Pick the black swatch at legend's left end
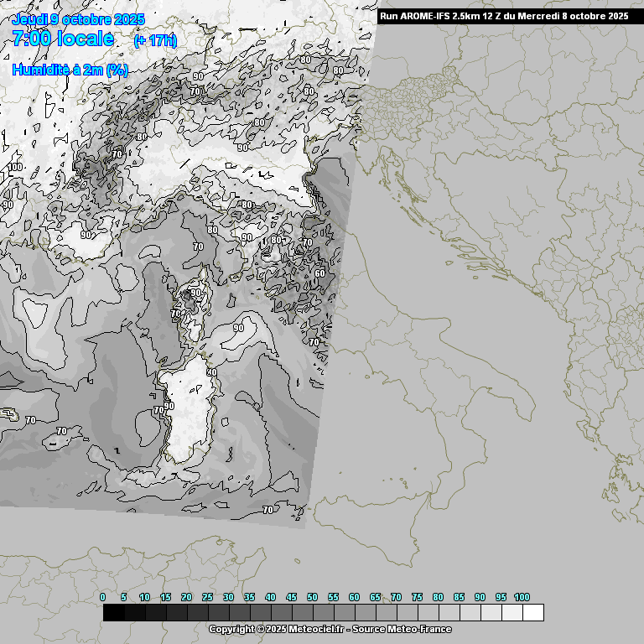This screenshot has width=644, height=644. pyautogui.click(x=113, y=613)
